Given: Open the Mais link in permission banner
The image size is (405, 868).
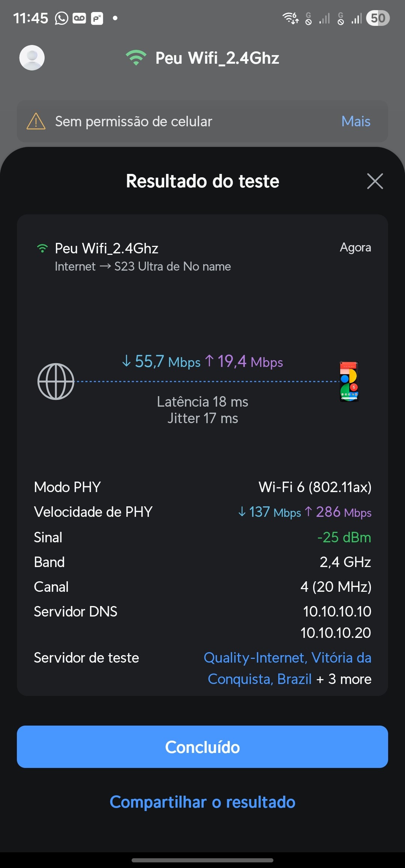Looking at the screenshot, I should pyautogui.click(x=355, y=121).
